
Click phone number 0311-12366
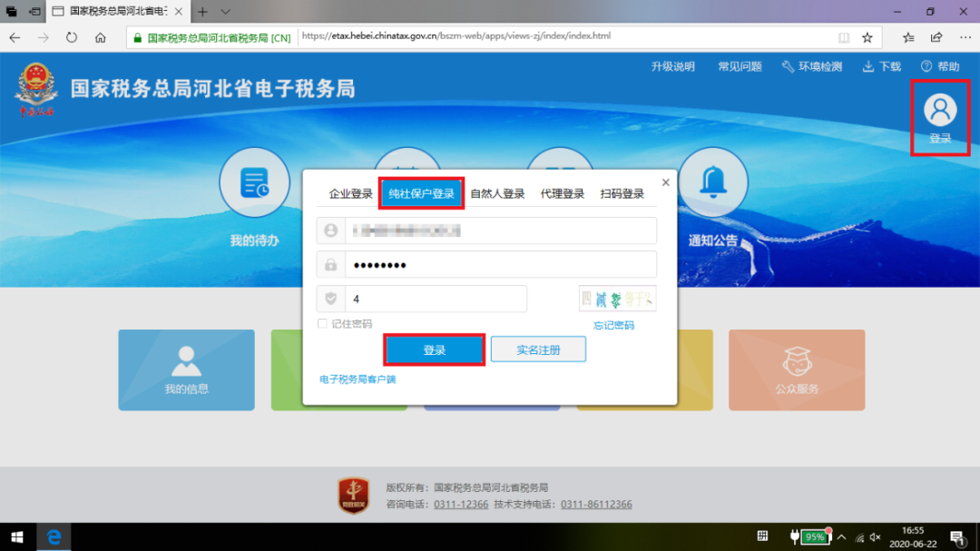pos(461,504)
